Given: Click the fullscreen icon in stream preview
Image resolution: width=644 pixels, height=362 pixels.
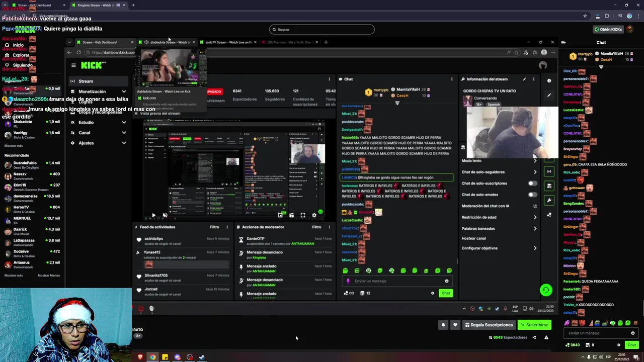Looking at the screenshot, I should [303, 215].
